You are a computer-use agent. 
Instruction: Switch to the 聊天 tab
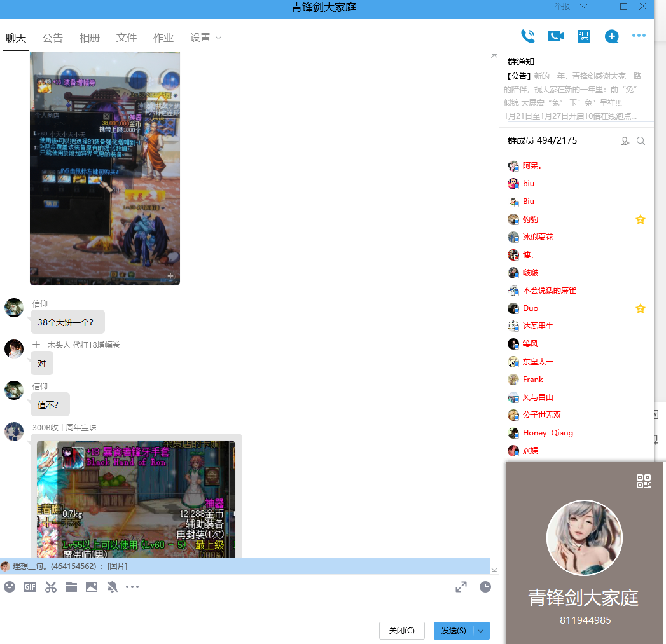[x=16, y=38]
